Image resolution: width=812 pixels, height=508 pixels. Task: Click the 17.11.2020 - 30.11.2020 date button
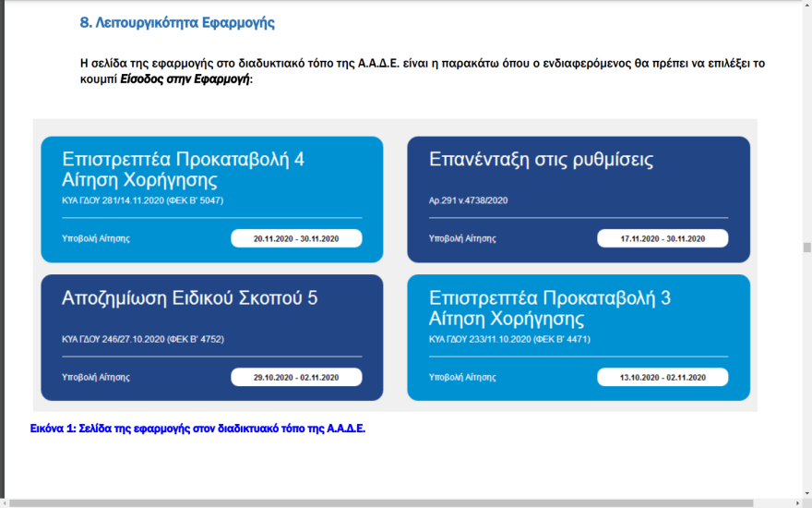click(x=662, y=238)
